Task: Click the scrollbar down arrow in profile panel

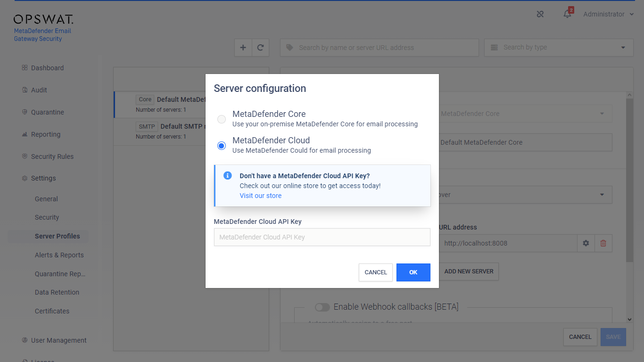Action: tap(629, 319)
